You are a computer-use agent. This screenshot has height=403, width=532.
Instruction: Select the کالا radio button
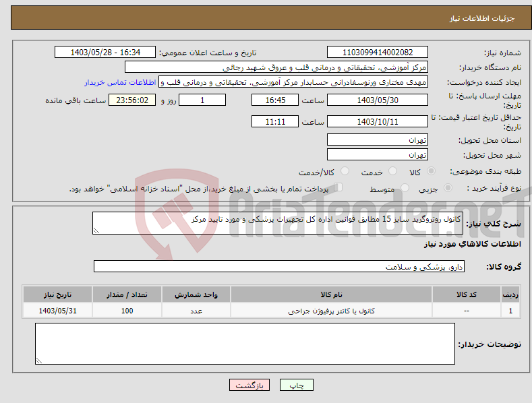click(432, 171)
